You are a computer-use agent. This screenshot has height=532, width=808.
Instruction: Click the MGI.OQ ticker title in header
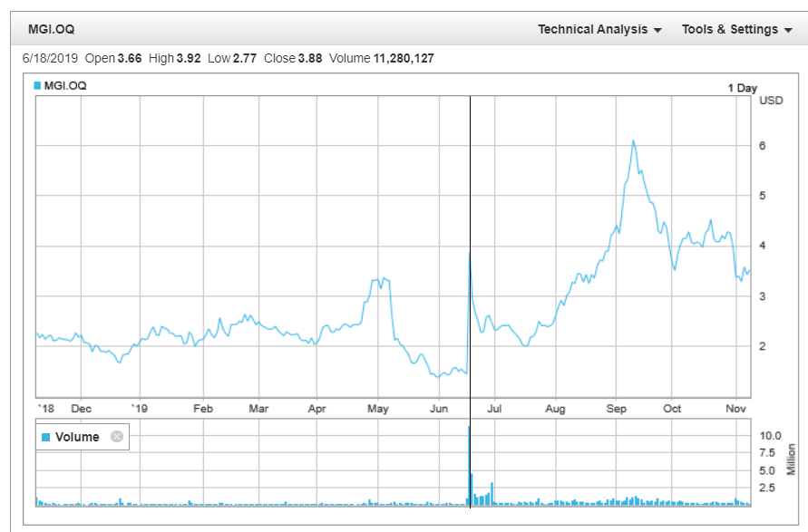[x=52, y=29]
